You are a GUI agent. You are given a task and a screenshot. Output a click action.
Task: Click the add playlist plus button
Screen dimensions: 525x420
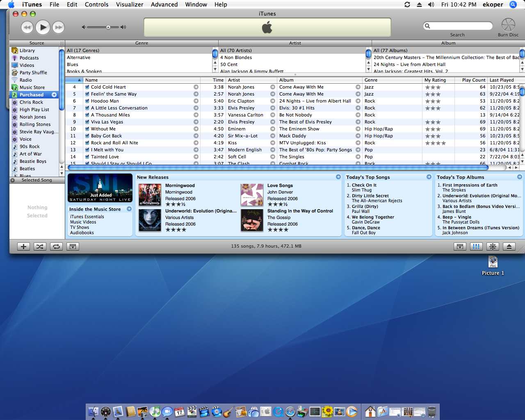[23, 247]
